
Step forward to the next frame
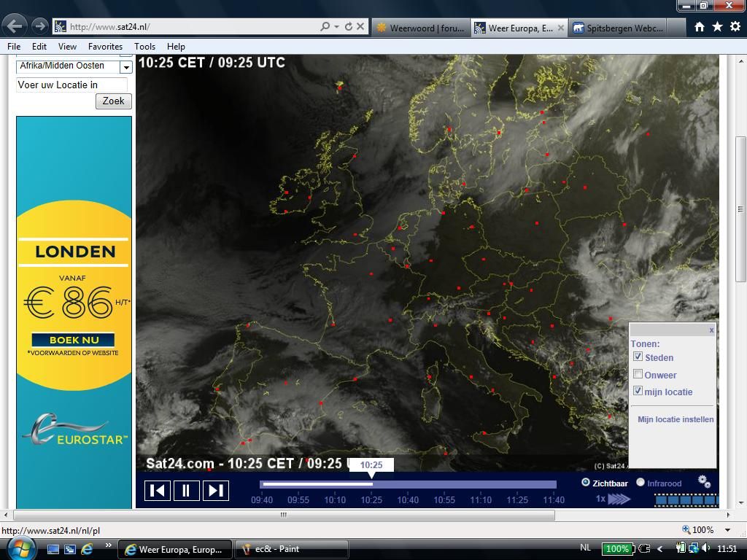[216, 491]
